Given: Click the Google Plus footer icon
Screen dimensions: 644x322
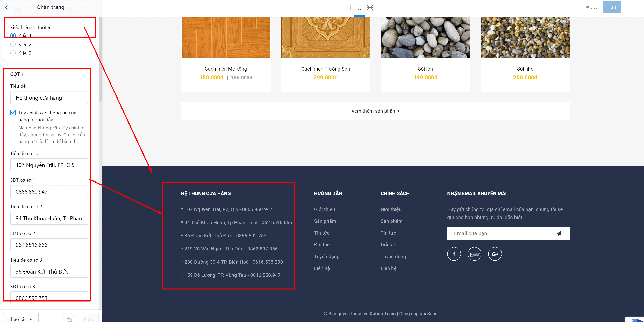Looking at the screenshot, I should (495, 254).
